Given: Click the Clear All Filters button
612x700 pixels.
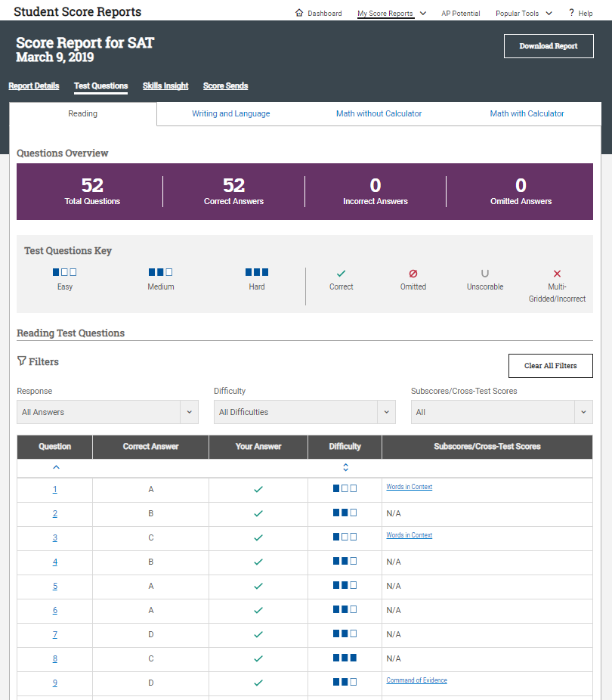Looking at the screenshot, I should tap(551, 366).
